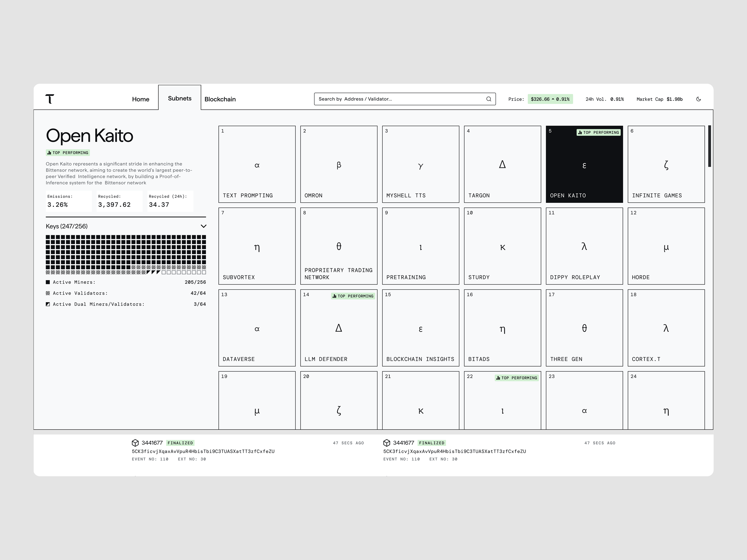Image resolution: width=747 pixels, height=560 pixels.
Task: Click the Recycled 3,397.62 stat box
Action: click(120, 201)
